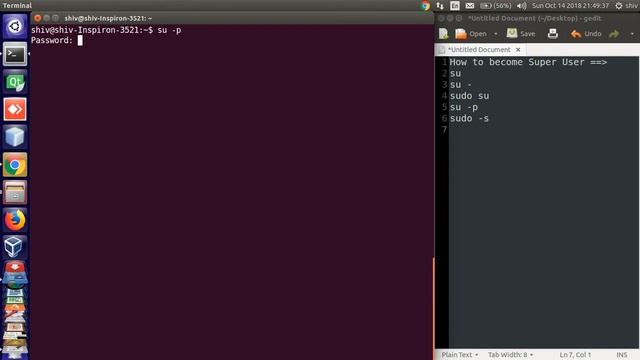
Task: Place cursor on empty line 7 in gedit
Action: point(544,130)
